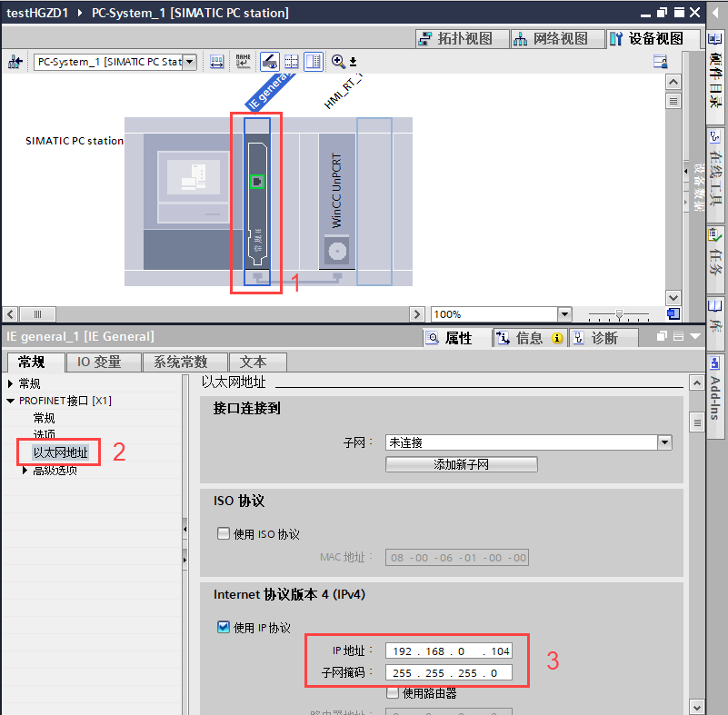Uncheck the 使用 IP 协议 checkbox

[x=224, y=627]
